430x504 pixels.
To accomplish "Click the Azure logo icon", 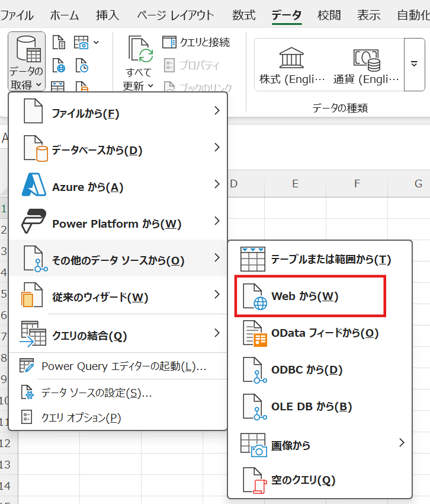I will [34, 184].
